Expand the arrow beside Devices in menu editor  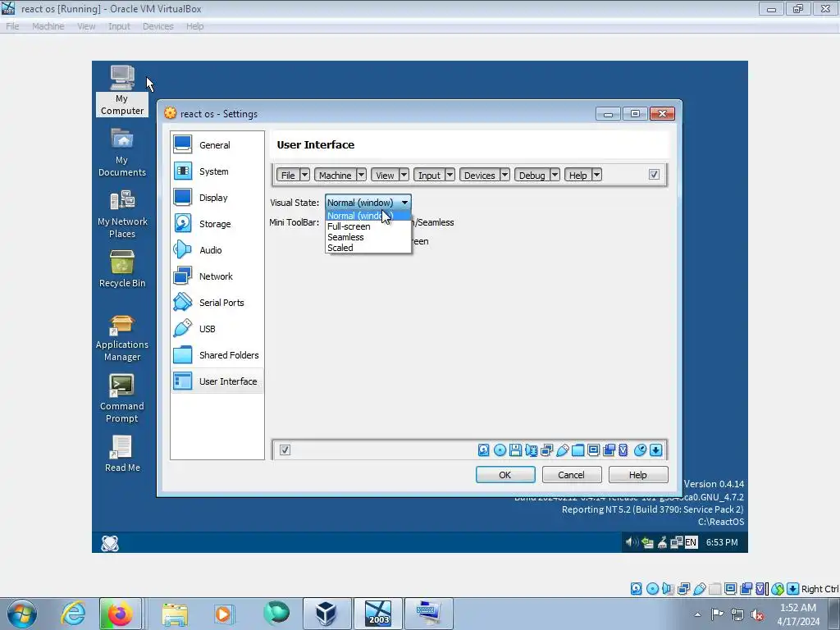(504, 176)
